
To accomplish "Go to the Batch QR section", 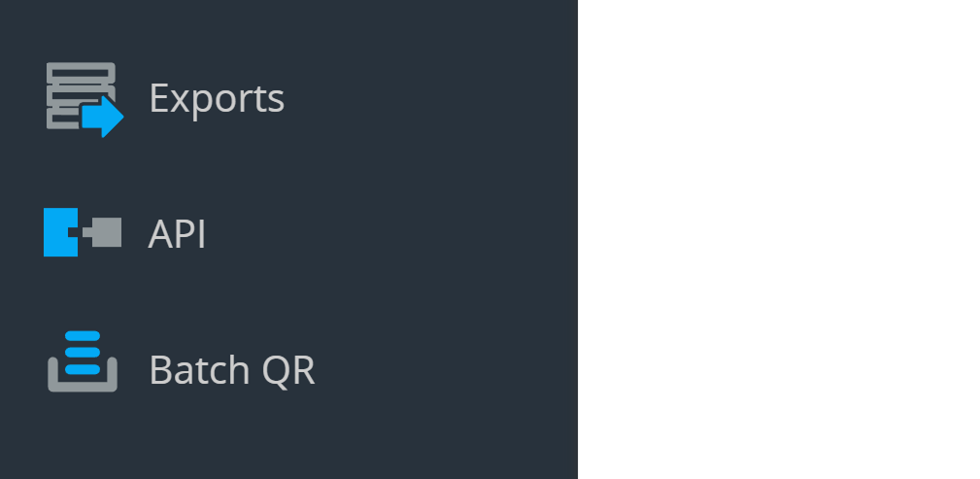I will pyautogui.click(x=231, y=370).
